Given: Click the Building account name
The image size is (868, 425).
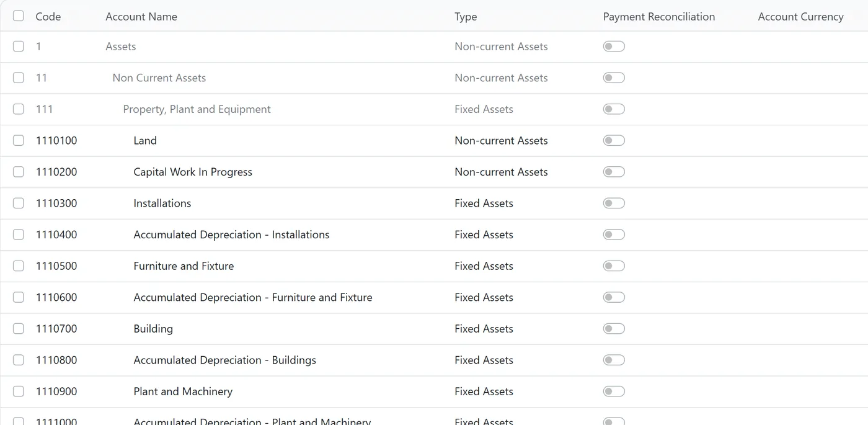Looking at the screenshot, I should (x=153, y=328).
